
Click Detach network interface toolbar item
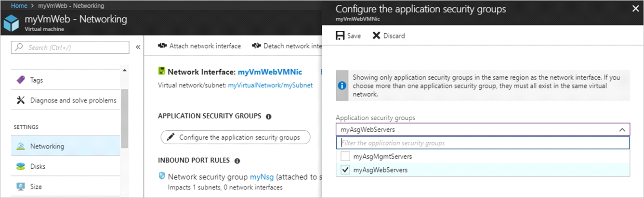(x=286, y=46)
